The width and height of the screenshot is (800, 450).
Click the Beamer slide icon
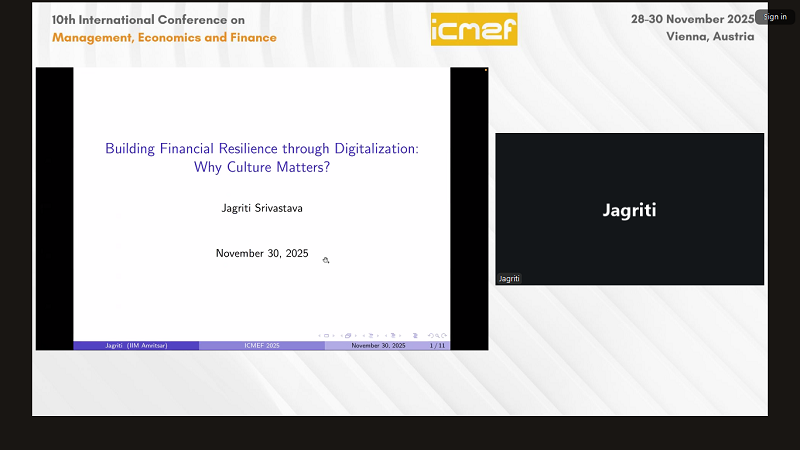click(326, 336)
